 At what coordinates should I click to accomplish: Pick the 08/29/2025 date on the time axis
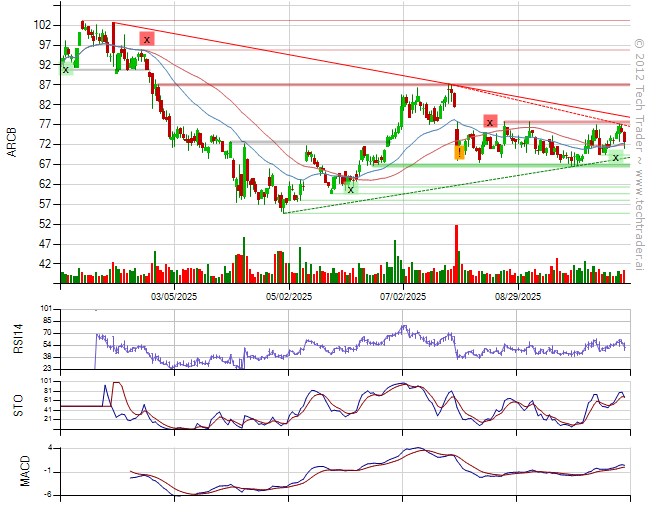tap(518, 297)
